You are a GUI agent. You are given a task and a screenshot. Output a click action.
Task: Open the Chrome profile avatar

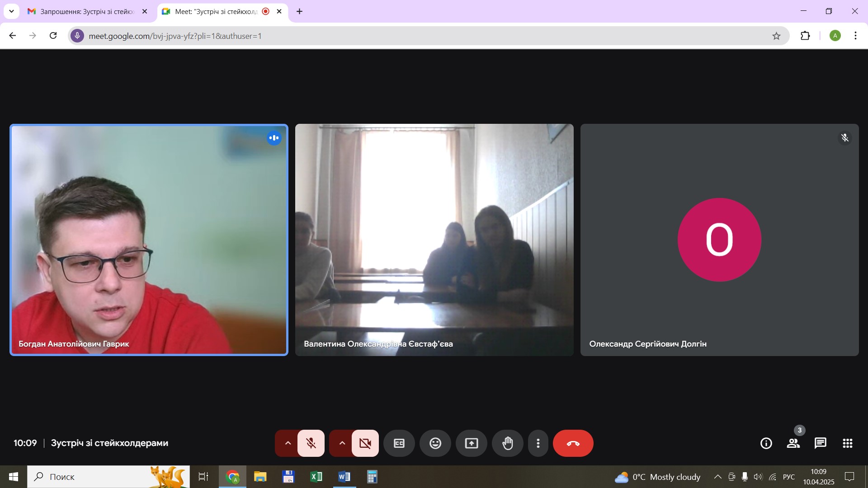pyautogui.click(x=835, y=36)
